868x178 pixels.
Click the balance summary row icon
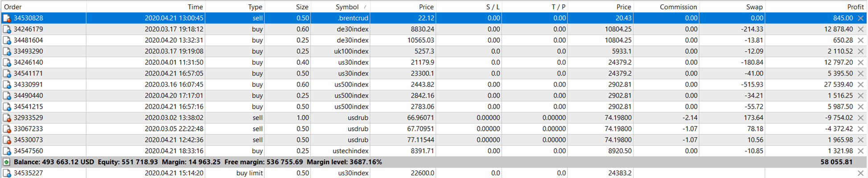7,162
